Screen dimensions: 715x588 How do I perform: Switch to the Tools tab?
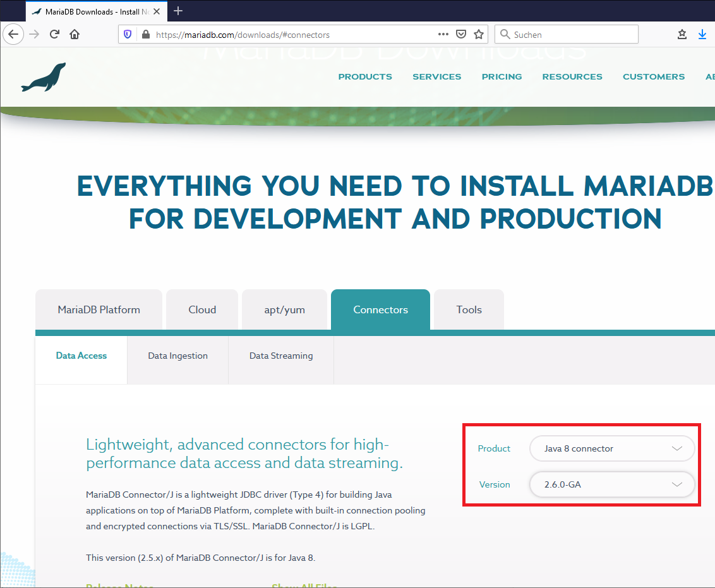point(469,309)
